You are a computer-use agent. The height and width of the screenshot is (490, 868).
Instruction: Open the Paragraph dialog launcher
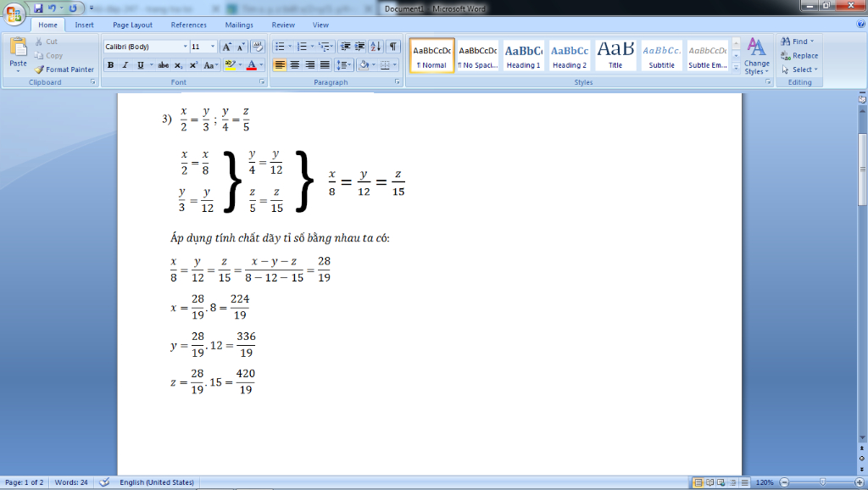point(397,82)
